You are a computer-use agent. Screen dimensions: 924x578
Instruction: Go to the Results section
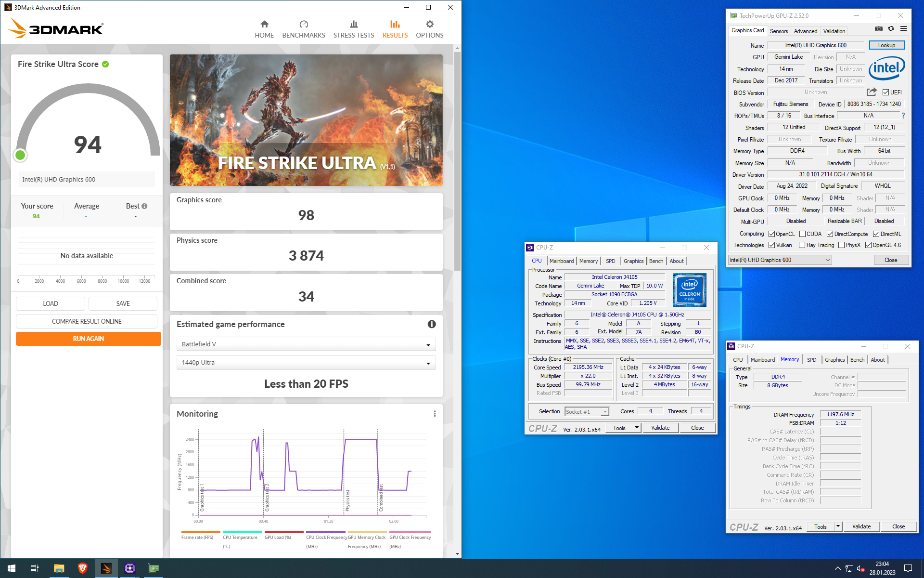[x=395, y=29]
